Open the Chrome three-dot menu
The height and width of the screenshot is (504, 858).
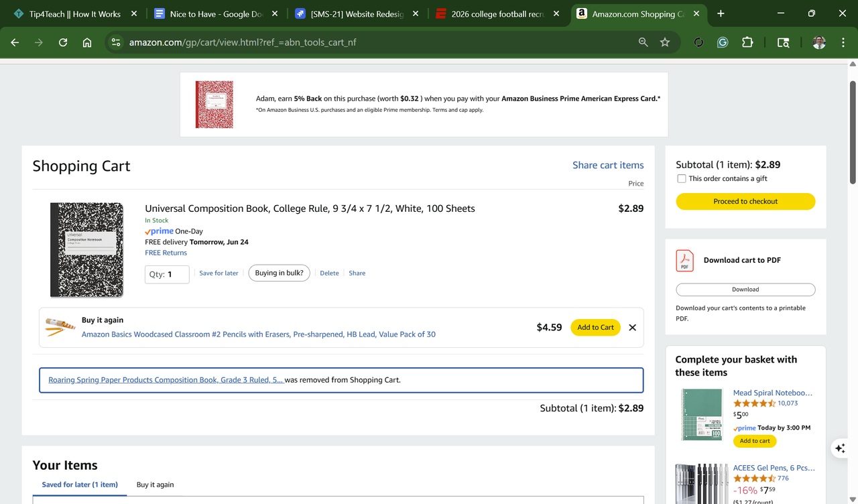pos(843,42)
